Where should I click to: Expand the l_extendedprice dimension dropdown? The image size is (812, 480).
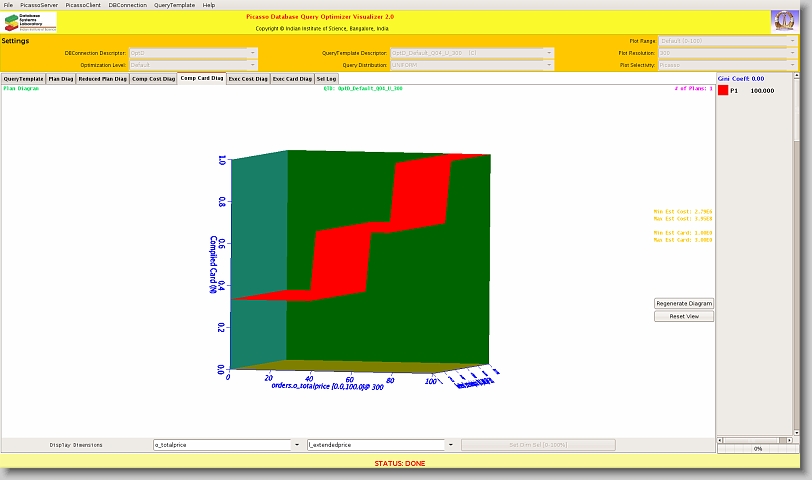click(x=451, y=445)
